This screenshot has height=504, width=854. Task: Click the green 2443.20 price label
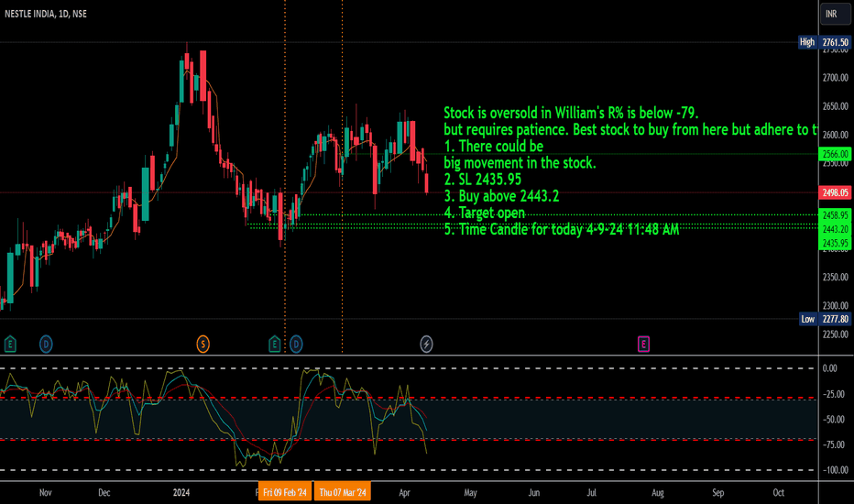click(x=835, y=229)
